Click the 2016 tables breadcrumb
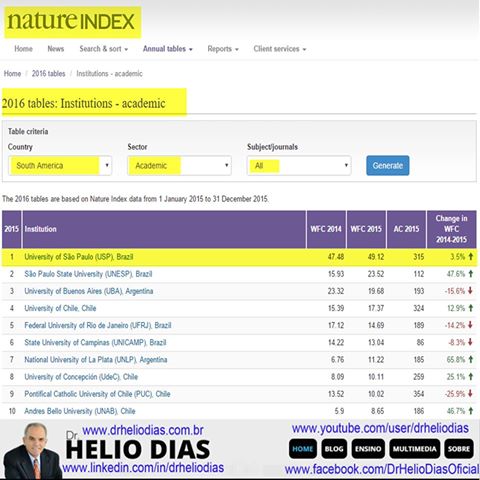The image size is (480, 480). pos(48,74)
